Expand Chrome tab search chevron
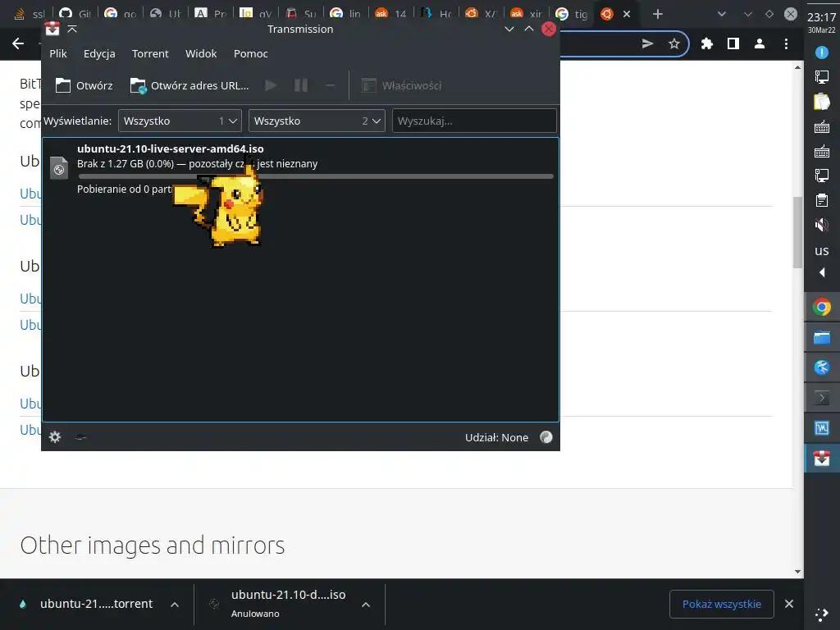 pos(722,14)
